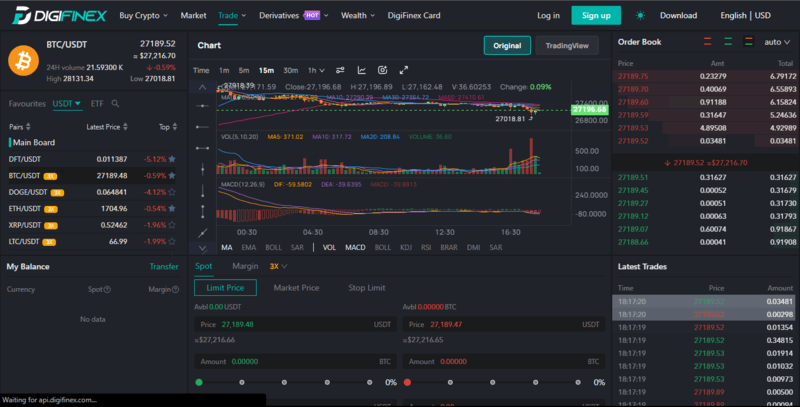Toggle favourite star for ETH/USDT
800x407 pixels.
(172, 209)
